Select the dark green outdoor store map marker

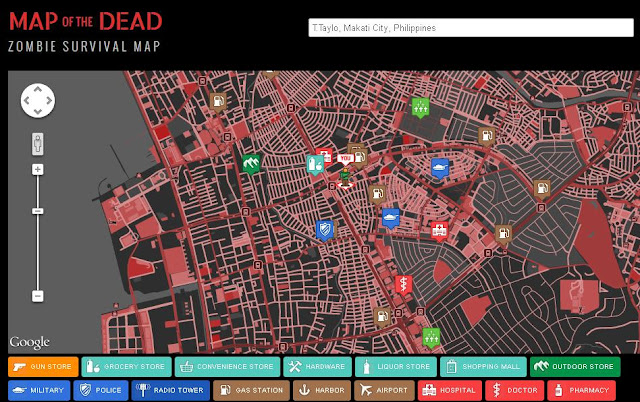coord(251,164)
